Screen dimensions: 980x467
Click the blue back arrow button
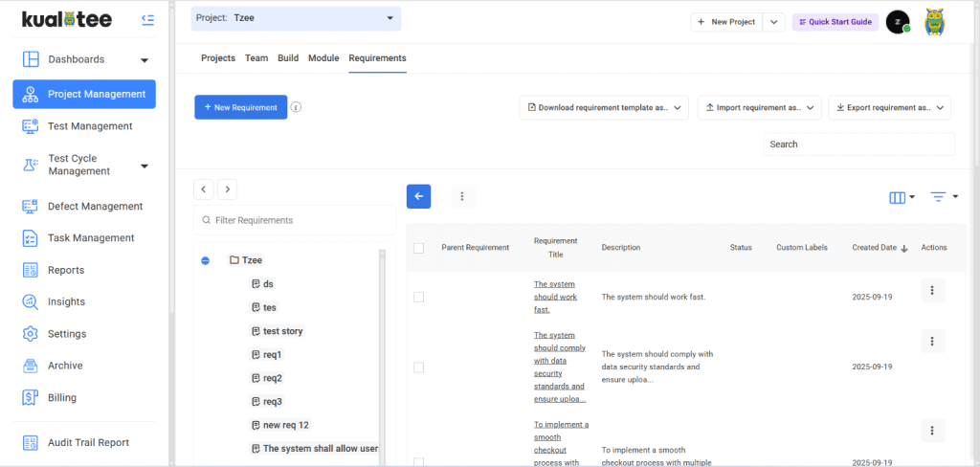pos(418,196)
